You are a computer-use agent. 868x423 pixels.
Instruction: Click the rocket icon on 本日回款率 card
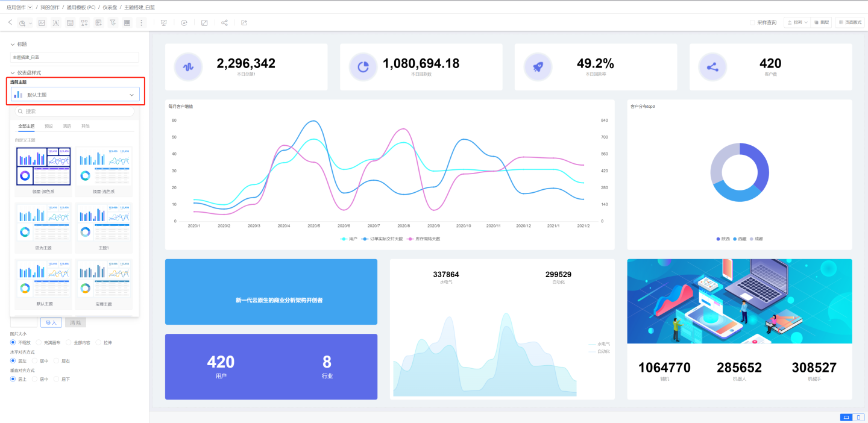click(x=538, y=67)
